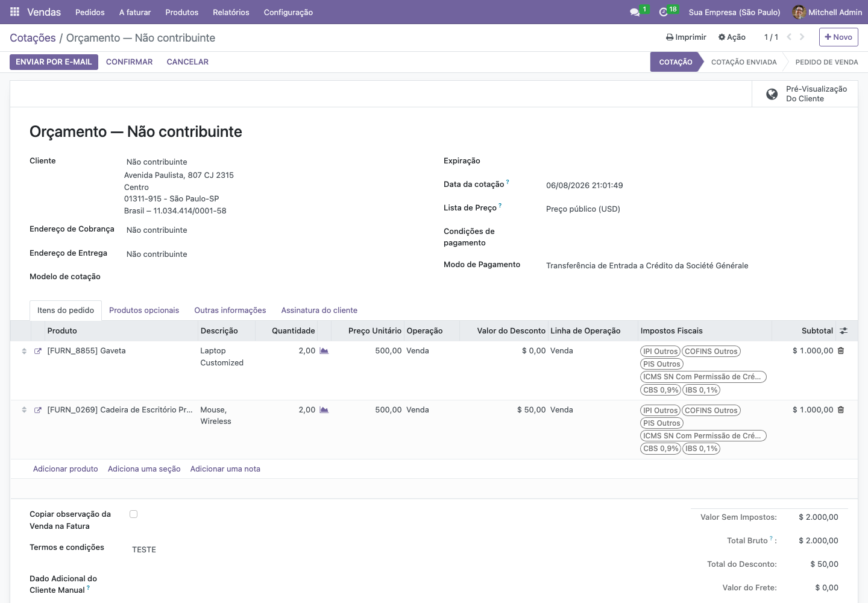This screenshot has width=868, height=603.
Task: Open optional columns settings in table header
Action: pyautogui.click(x=844, y=330)
